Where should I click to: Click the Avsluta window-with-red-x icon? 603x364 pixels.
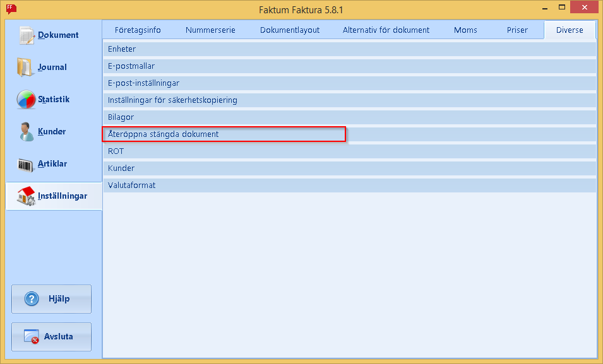(x=31, y=336)
